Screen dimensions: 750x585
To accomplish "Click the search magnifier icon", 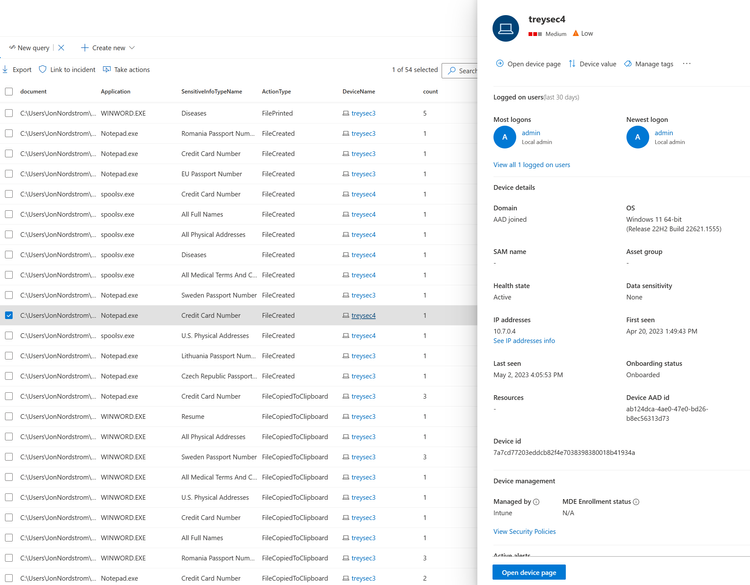I will coord(452,71).
